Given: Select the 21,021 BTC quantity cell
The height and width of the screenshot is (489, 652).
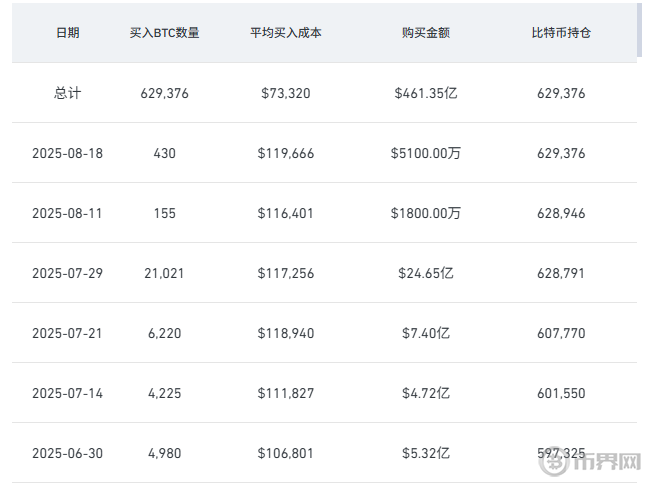Looking at the screenshot, I should tap(165, 273).
